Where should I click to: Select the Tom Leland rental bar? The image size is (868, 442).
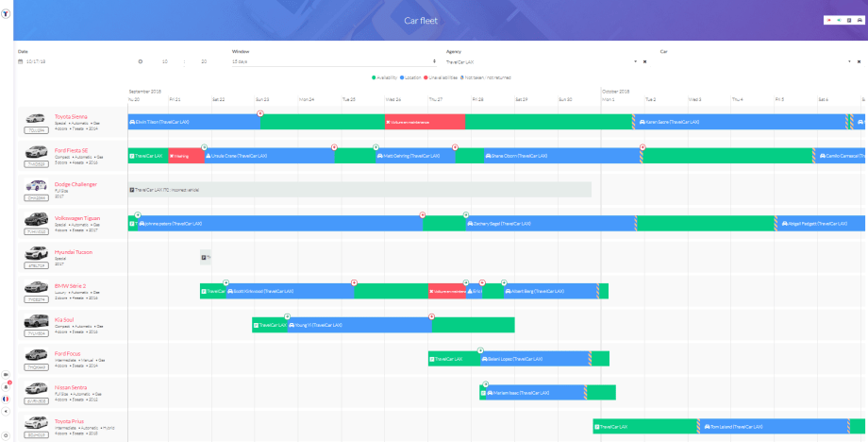(774, 427)
